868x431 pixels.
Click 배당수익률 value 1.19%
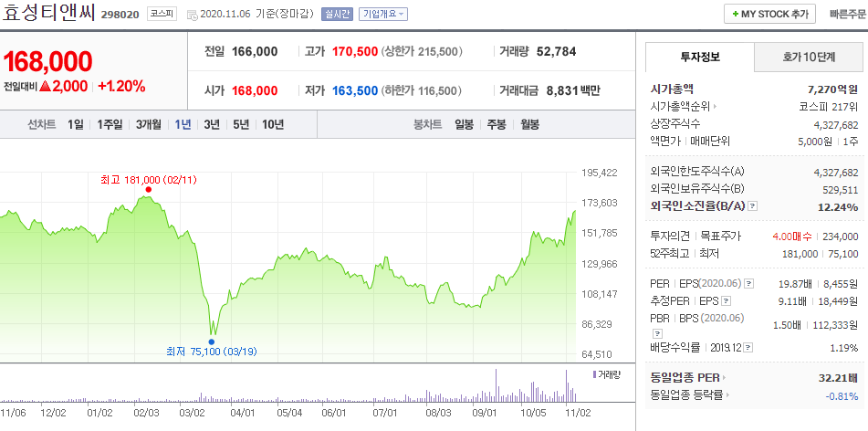[x=846, y=348]
